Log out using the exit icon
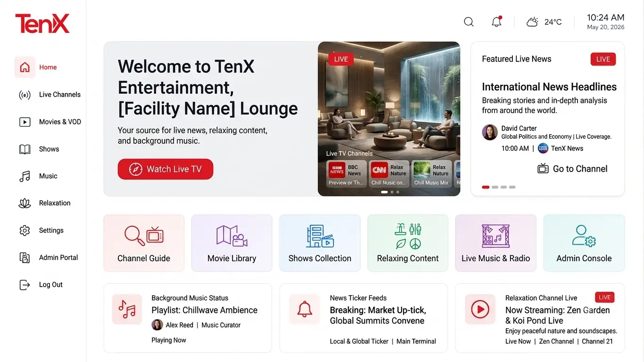The image size is (644, 362). click(25, 285)
